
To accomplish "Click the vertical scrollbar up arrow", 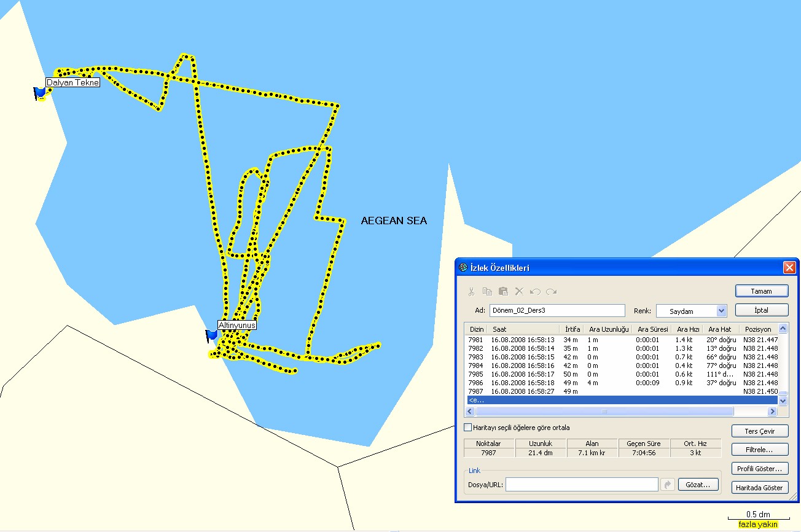I will [783, 329].
